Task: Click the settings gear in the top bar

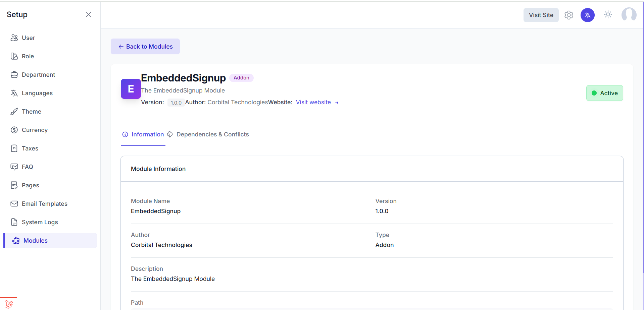Action: [x=568, y=15]
